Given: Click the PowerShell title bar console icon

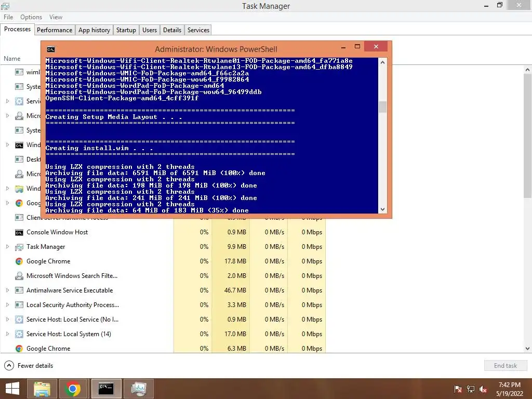Looking at the screenshot, I should point(51,49).
